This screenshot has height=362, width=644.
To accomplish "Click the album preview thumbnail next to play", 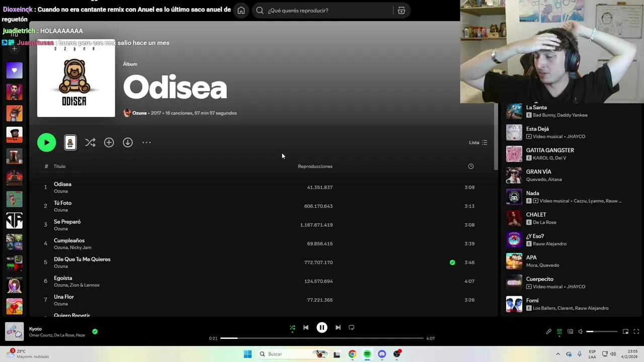I will [x=70, y=143].
